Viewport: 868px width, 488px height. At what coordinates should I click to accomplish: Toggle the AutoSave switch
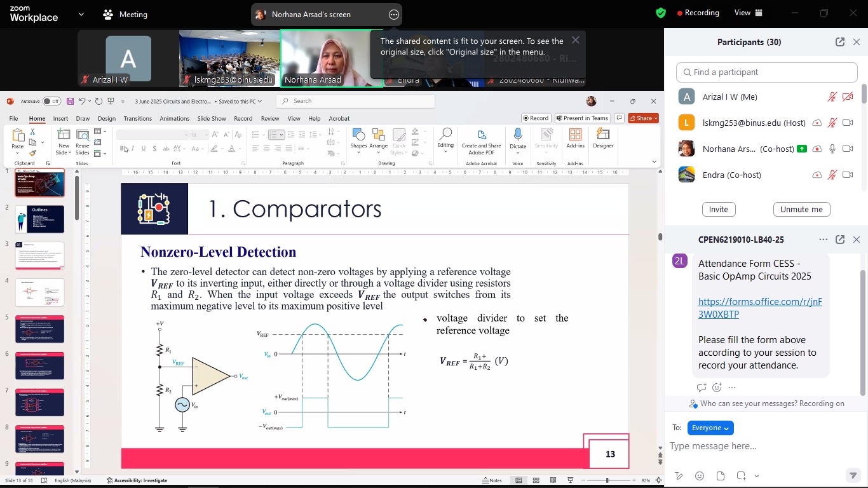[x=51, y=101]
